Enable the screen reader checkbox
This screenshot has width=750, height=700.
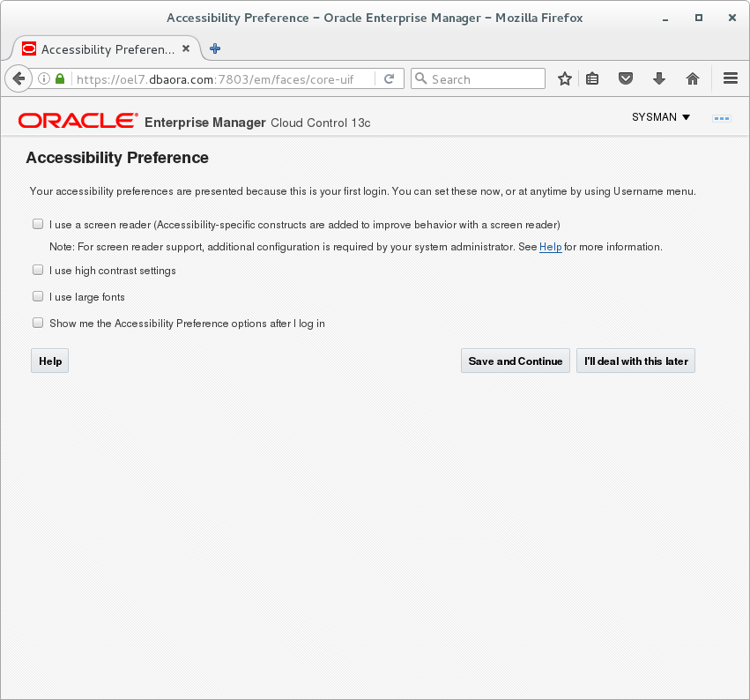(38, 224)
